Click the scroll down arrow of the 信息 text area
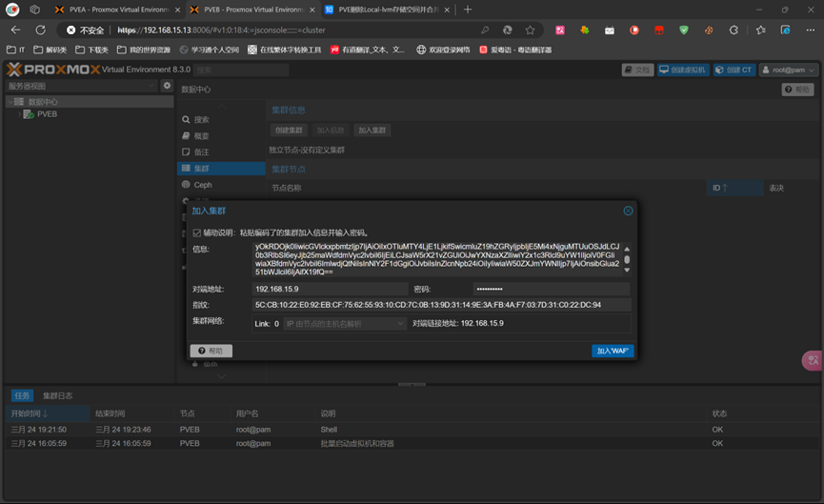 point(627,271)
